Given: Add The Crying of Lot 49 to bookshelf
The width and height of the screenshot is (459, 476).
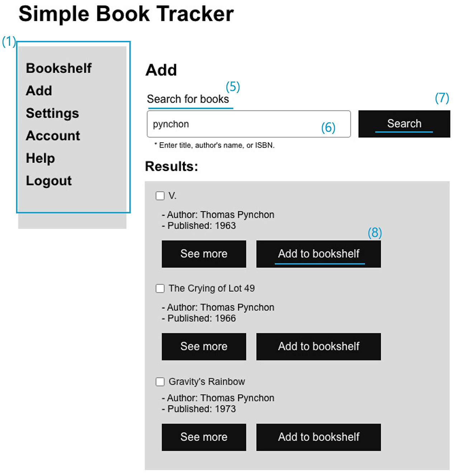Looking at the screenshot, I should click(318, 346).
